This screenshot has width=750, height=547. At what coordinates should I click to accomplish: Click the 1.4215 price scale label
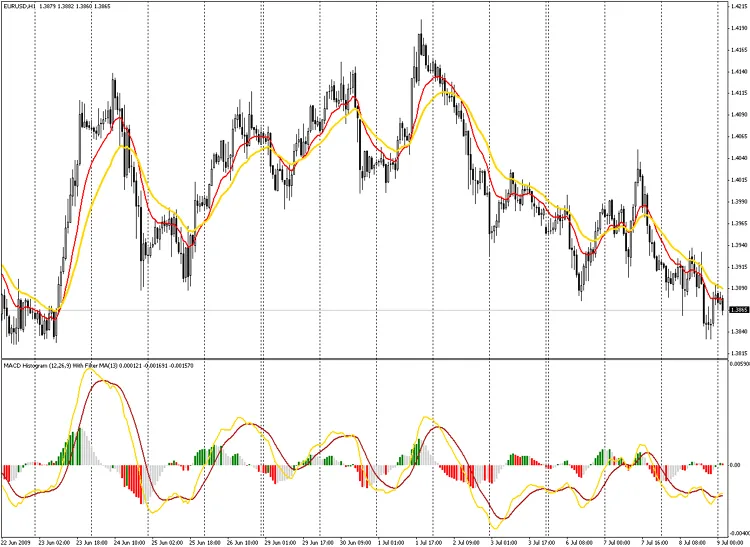coord(738,7)
